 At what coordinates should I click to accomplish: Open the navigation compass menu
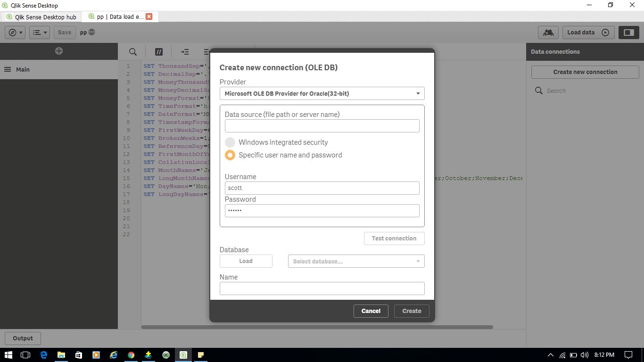15,33
